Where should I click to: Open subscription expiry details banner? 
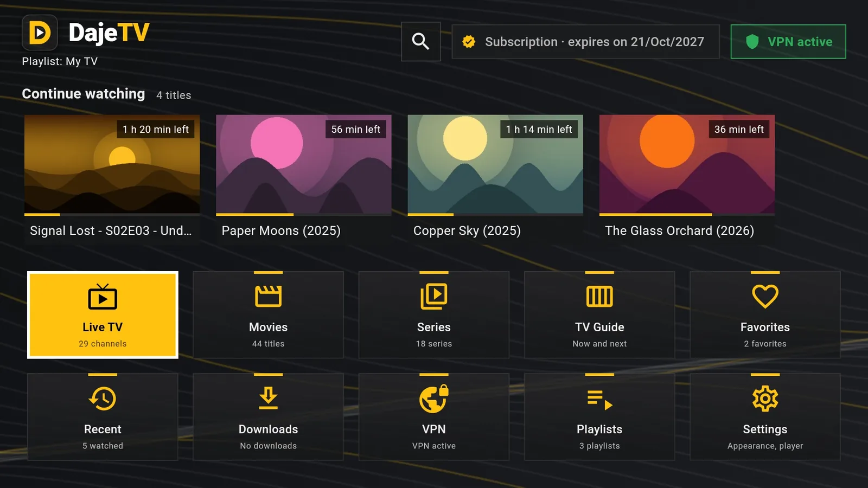click(x=585, y=42)
